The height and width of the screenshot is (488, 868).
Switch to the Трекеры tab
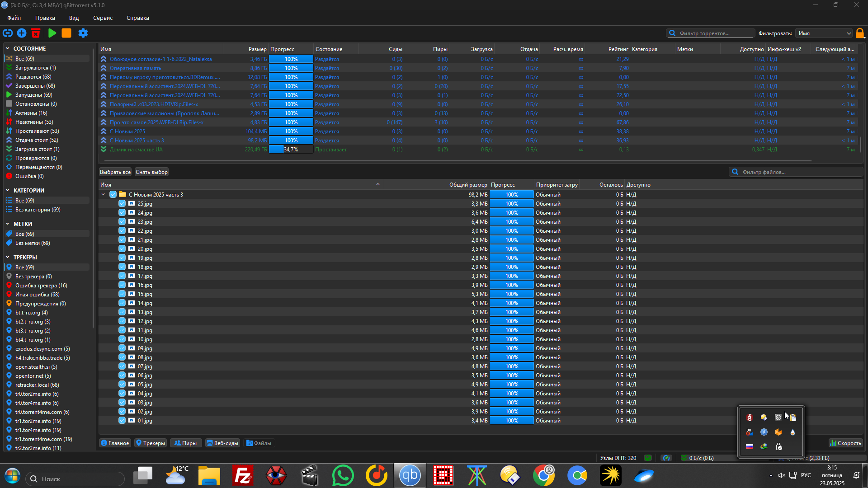pyautogui.click(x=151, y=443)
